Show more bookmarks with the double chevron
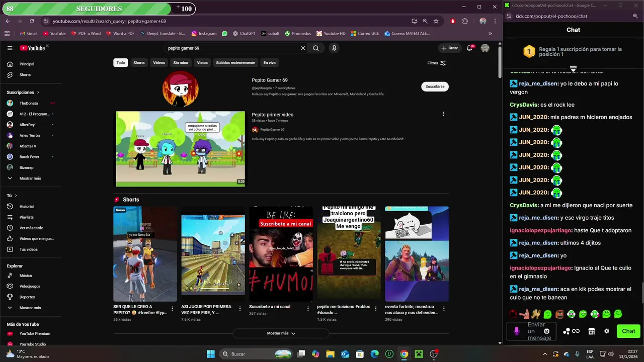This screenshot has width=644, height=362. [x=490, y=34]
